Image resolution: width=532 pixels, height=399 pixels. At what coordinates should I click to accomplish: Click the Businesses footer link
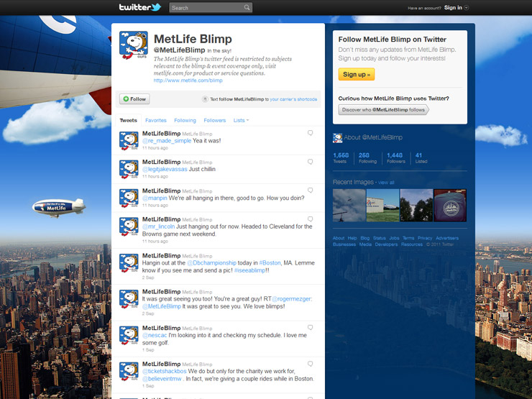[x=344, y=244]
